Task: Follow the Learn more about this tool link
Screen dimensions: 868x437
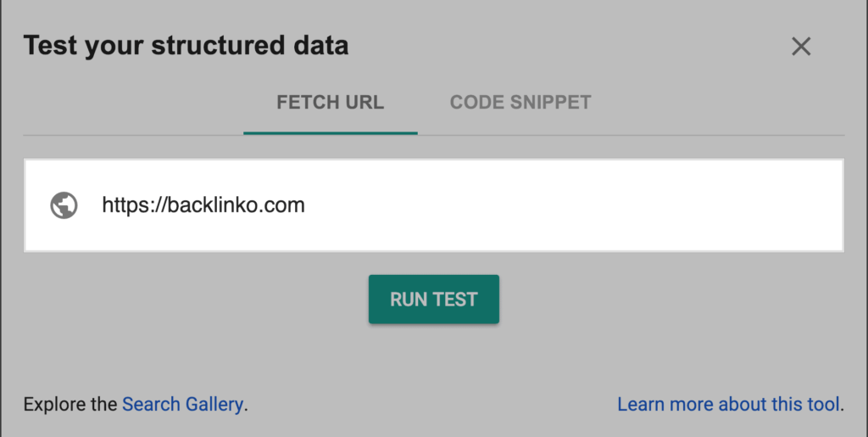Action: pyautogui.click(x=729, y=404)
